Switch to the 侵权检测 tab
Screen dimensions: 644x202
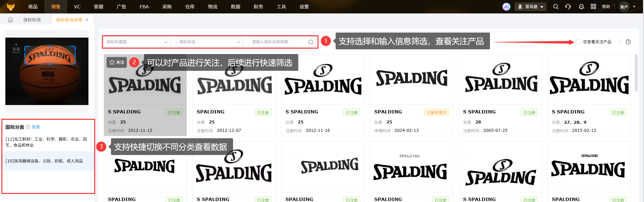tap(32, 20)
